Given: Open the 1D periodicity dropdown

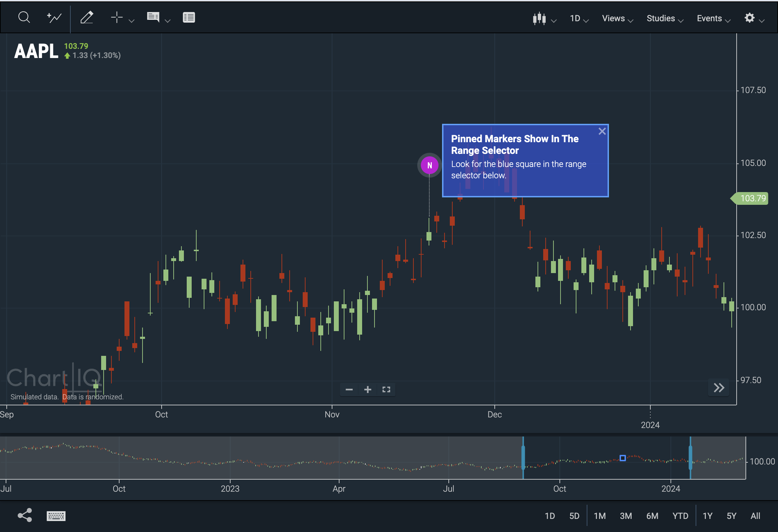Looking at the screenshot, I should click(x=579, y=18).
